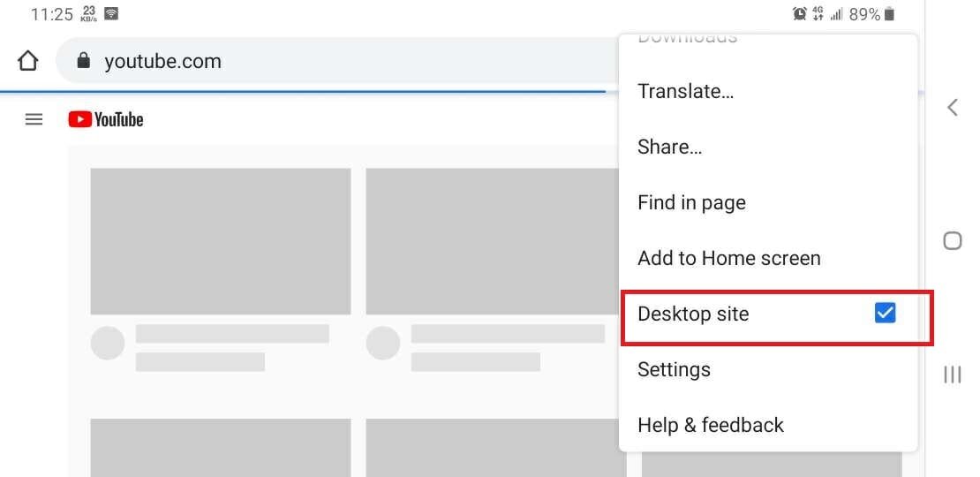Tap the 89% battery percentage text
The height and width of the screenshot is (477, 980).
865,14
